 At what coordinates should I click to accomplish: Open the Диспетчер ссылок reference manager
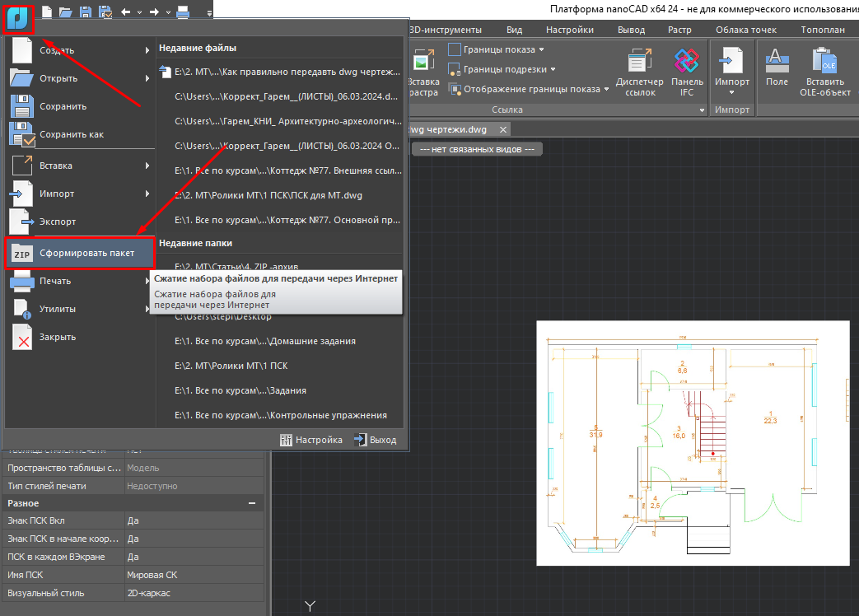pos(639,72)
